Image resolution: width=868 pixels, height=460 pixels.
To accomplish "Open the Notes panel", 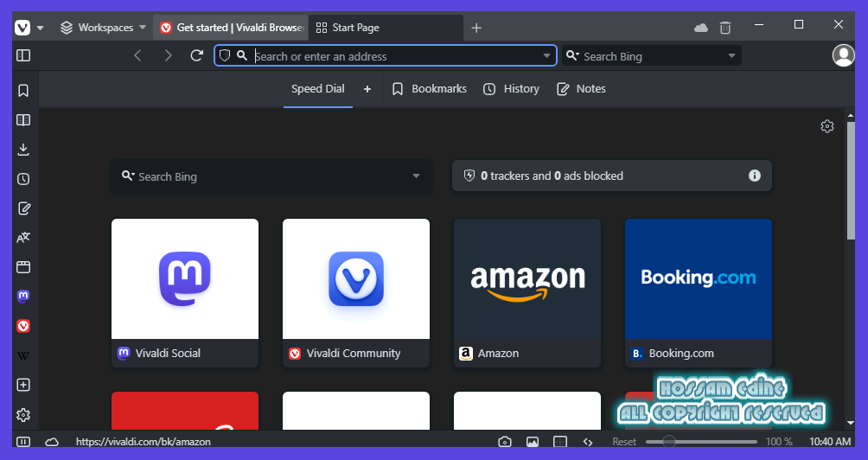I will coord(23,208).
